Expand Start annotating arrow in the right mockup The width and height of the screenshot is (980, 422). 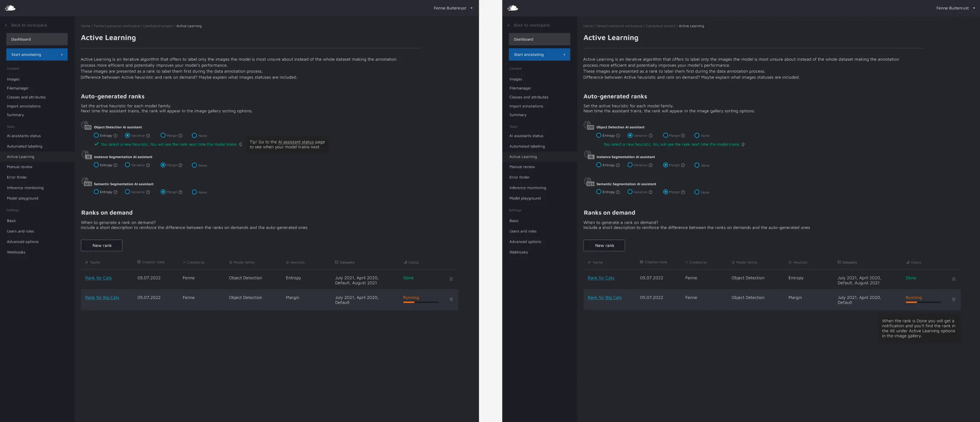[x=564, y=55]
